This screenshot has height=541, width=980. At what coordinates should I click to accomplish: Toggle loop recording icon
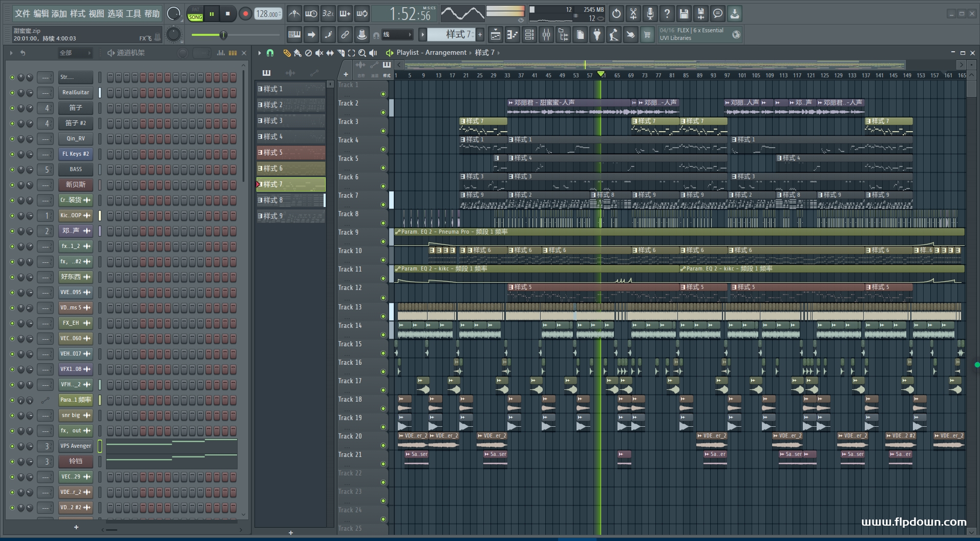tap(362, 14)
